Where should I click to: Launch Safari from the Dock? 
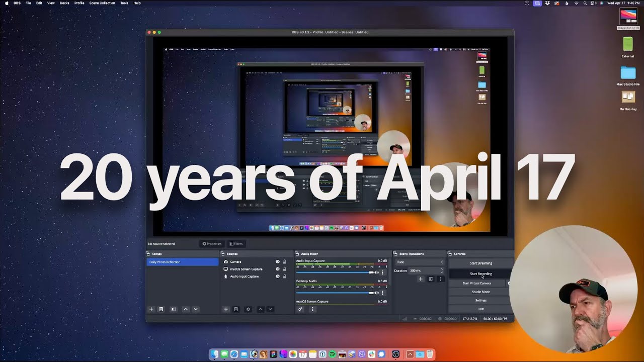pyautogui.click(x=234, y=354)
